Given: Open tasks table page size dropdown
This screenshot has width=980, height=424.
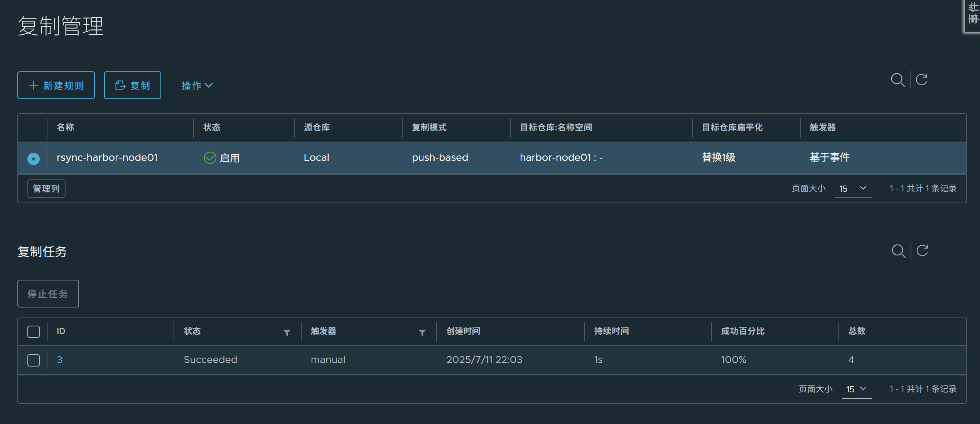Looking at the screenshot, I should pyautogui.click(x=856, y=389).
